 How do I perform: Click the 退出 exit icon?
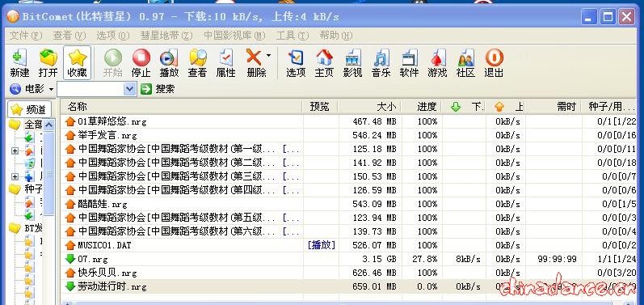tap(494, 63)
